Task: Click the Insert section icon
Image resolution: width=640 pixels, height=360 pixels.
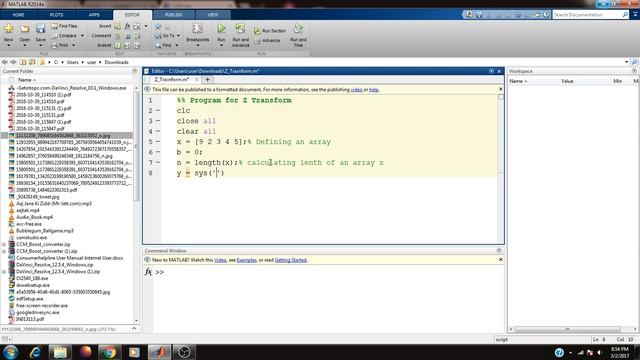Action: (x=118, y=26)
